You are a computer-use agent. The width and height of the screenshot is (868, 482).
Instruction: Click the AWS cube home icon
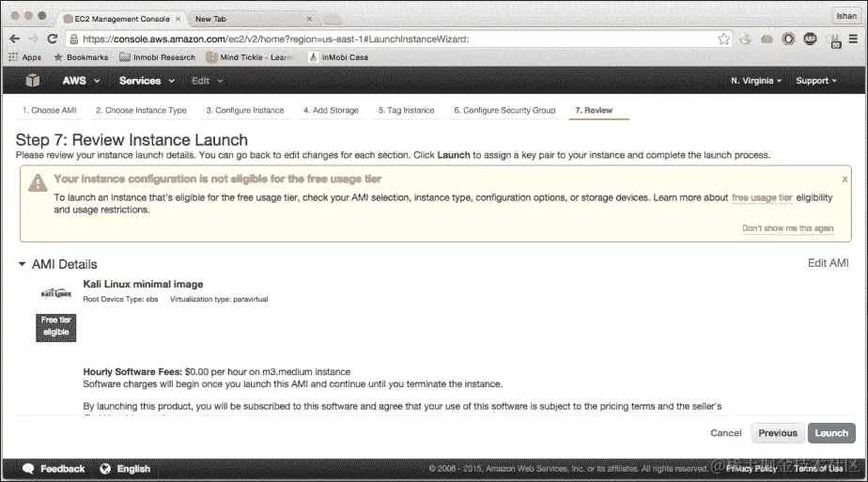pos(33,81)
